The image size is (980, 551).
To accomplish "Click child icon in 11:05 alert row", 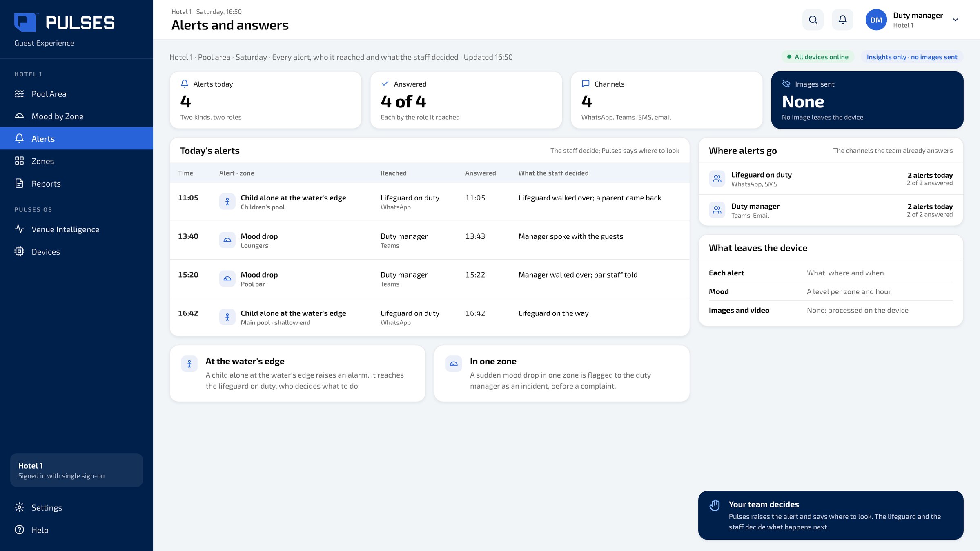I will click(227, 202).
